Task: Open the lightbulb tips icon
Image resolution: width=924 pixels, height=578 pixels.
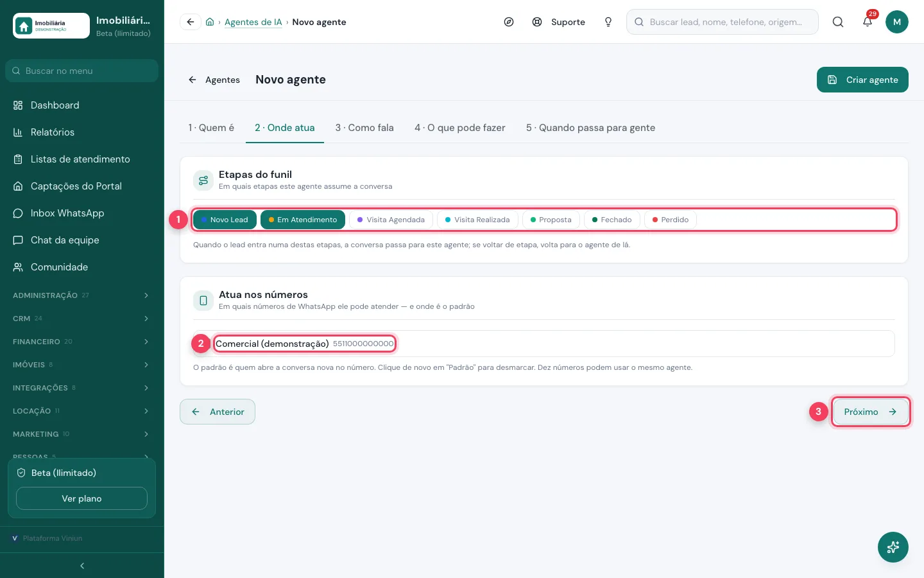Action: coord(608,22)
